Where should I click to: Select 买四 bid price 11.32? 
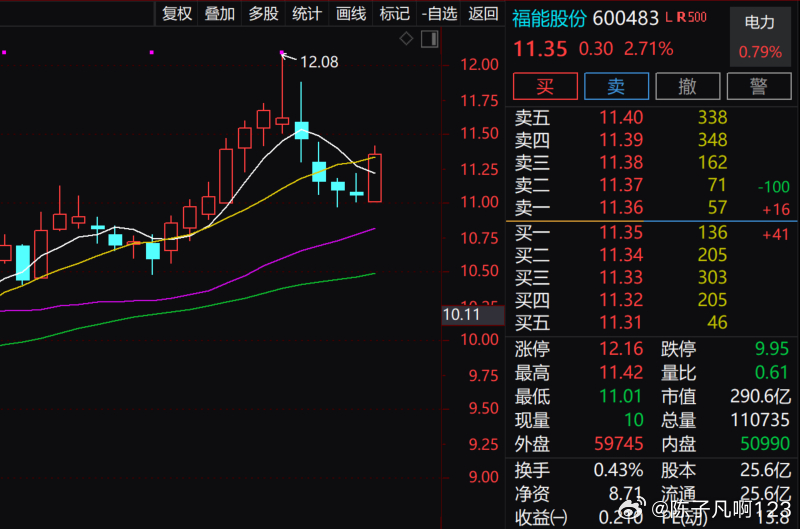(621, 300)
